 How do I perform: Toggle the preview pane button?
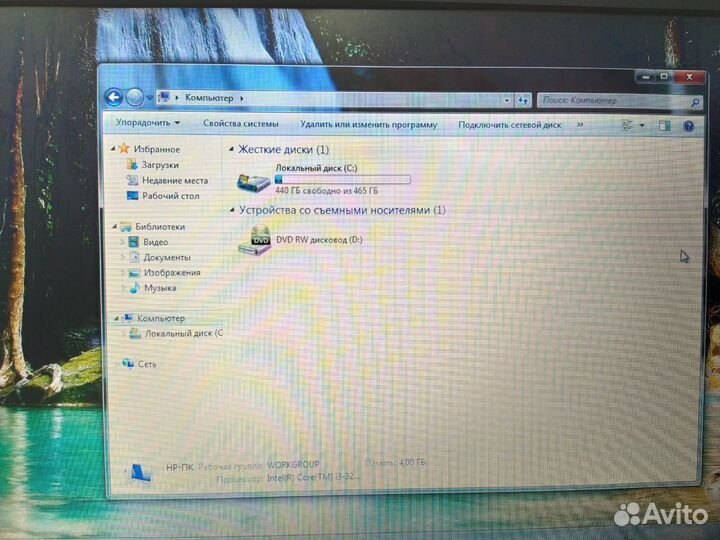point(664,126)
